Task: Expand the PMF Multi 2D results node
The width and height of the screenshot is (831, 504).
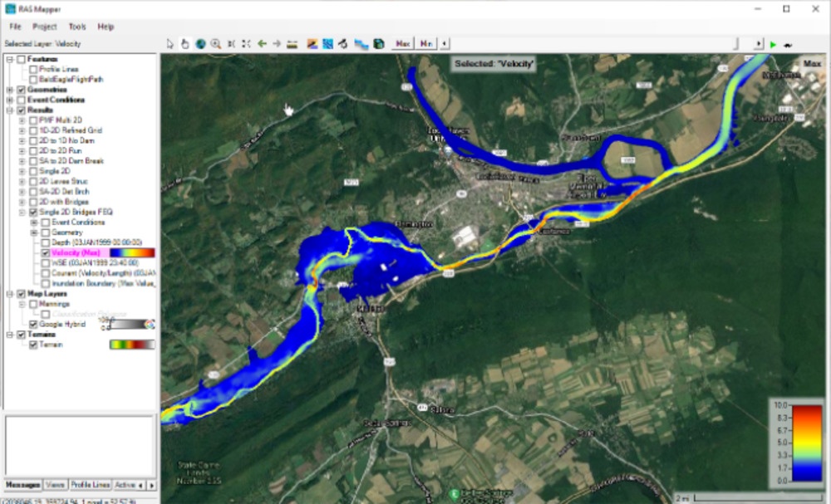Action: coord(22,121)
